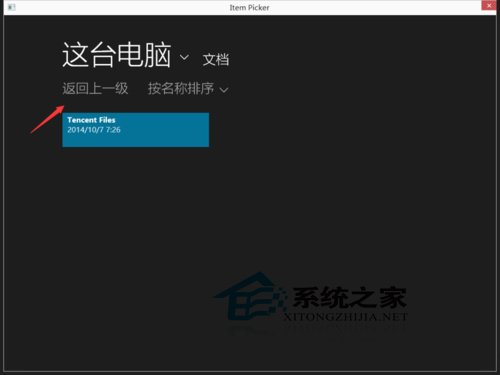Expand the 按名称排序 sort dropdown

coord(188,89)
